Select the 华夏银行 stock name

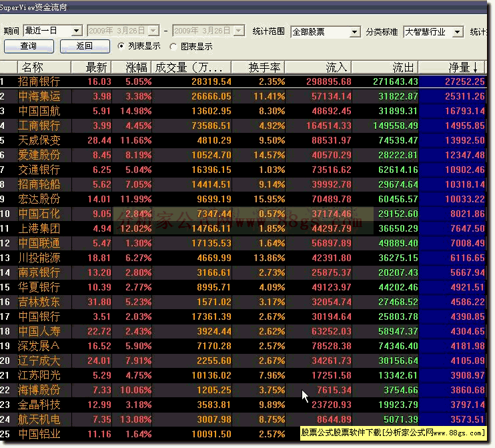[39, 287]
